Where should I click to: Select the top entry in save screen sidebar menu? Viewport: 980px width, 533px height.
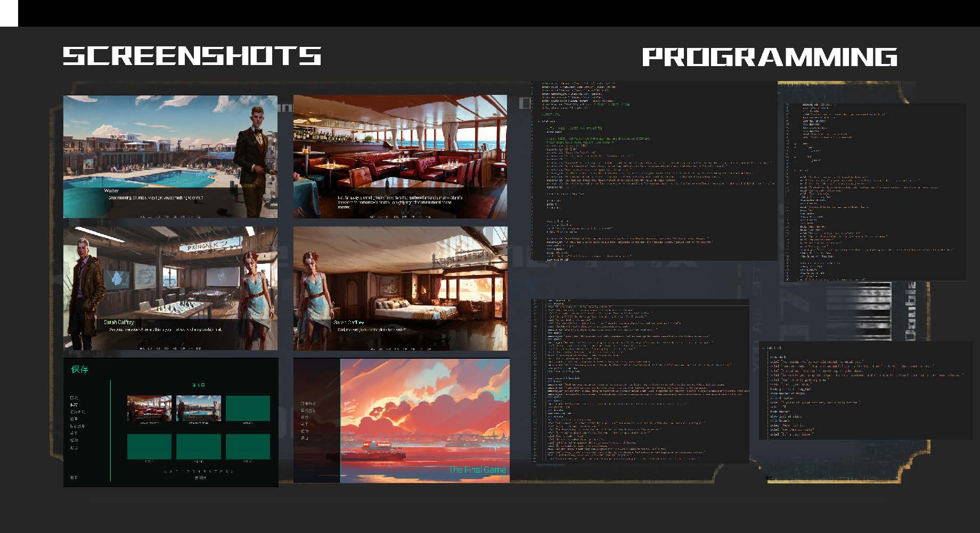pos(73,398)
